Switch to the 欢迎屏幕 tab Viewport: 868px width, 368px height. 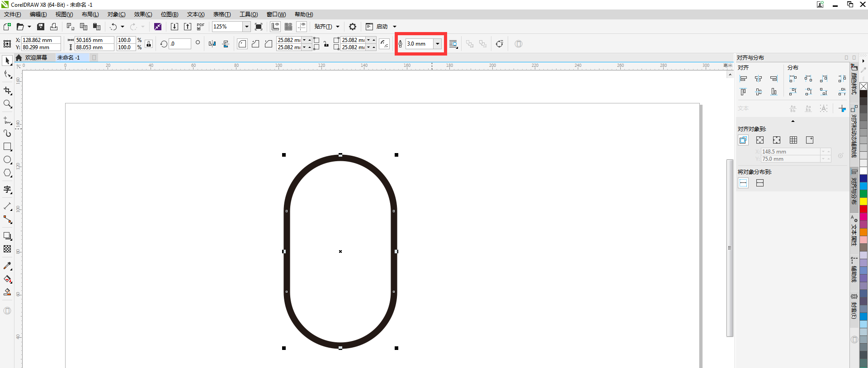click(x=36, y=58)
